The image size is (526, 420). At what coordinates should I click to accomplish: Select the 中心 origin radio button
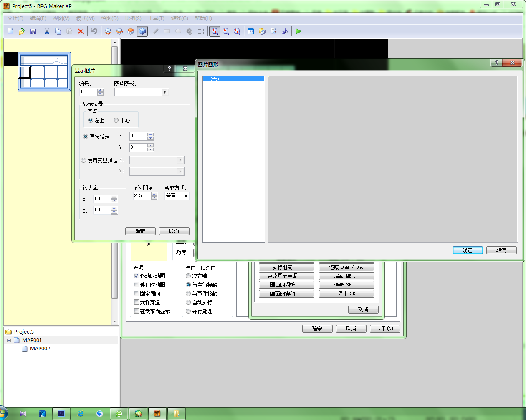pos(116,120)
